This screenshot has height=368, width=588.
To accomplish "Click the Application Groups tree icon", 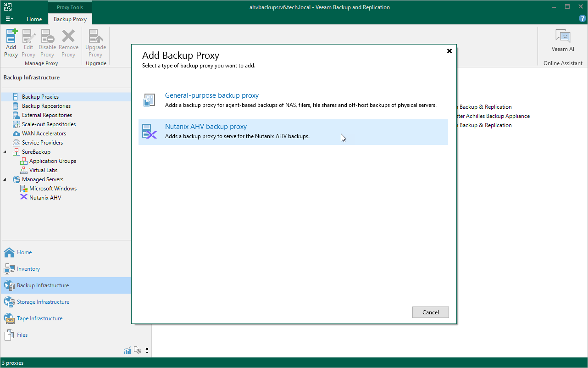I will [x=24, y=161].
